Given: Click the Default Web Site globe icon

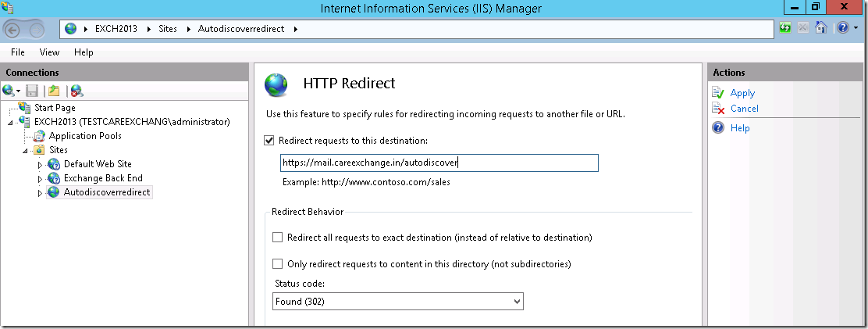Looking at the screenshot, I should pyautogui.click(x=54, y=164).
